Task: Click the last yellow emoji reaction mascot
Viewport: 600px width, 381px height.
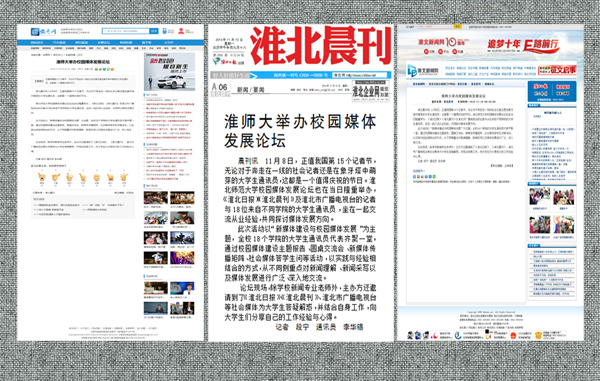Action: [124, 177]
